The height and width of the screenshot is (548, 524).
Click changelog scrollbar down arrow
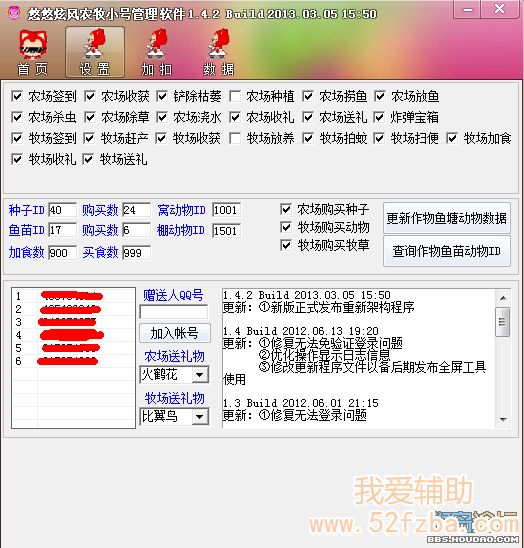point(503,419)
